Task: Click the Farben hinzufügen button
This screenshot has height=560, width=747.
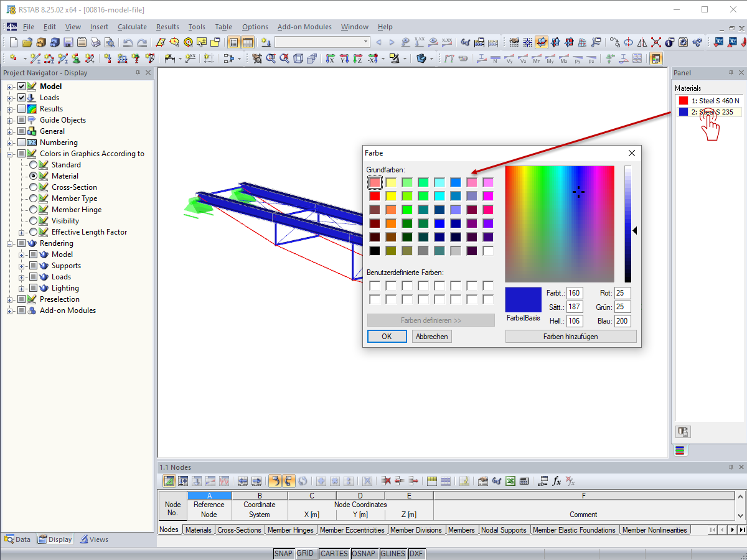Action: tap(570, 336)
